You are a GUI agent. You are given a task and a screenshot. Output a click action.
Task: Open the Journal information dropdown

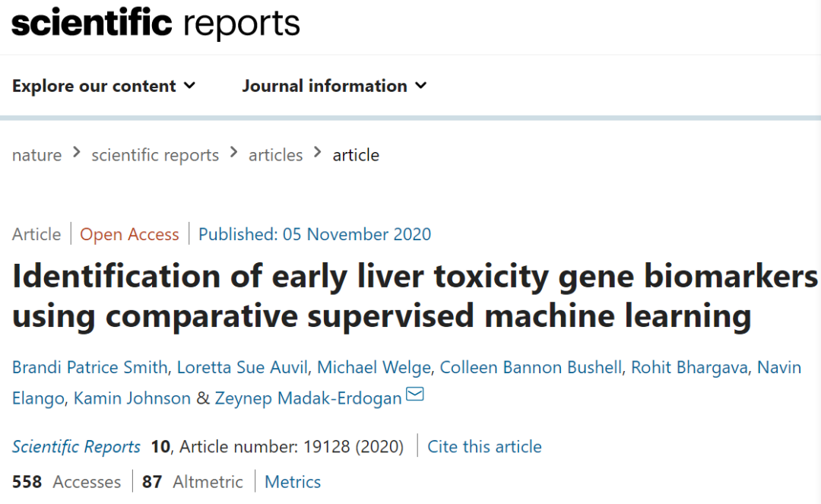click(334, 86)
